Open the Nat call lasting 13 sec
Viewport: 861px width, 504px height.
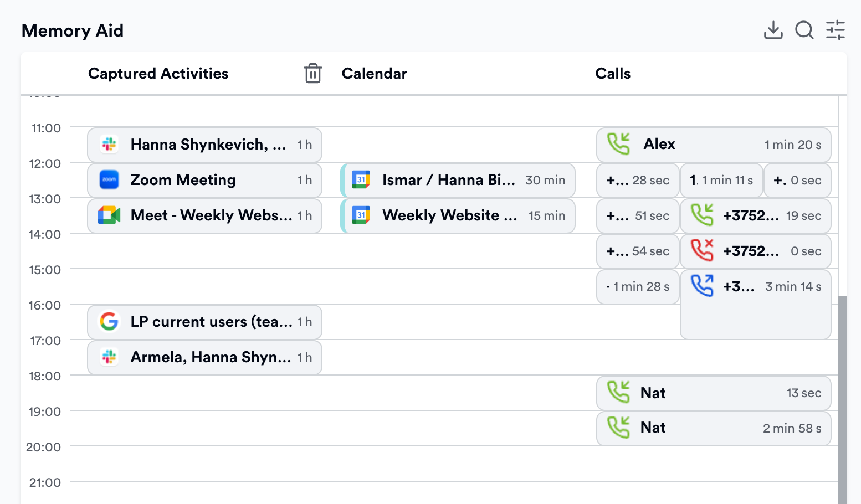click(714, 393)
